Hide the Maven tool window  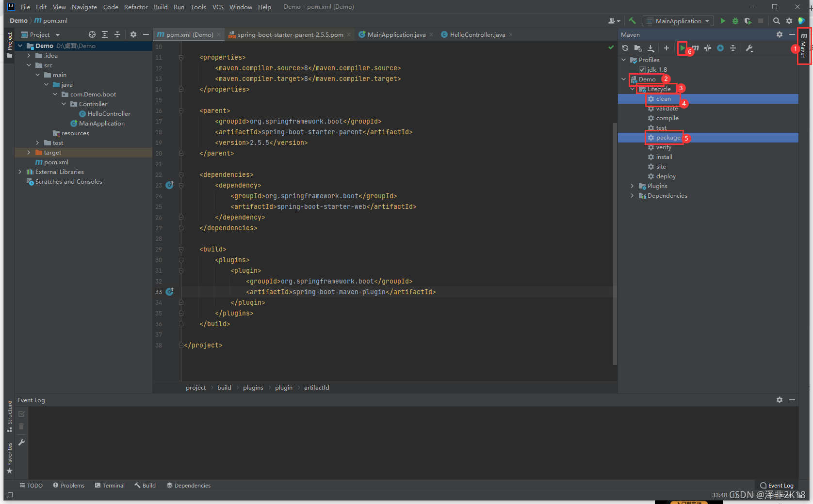(792, 34)
